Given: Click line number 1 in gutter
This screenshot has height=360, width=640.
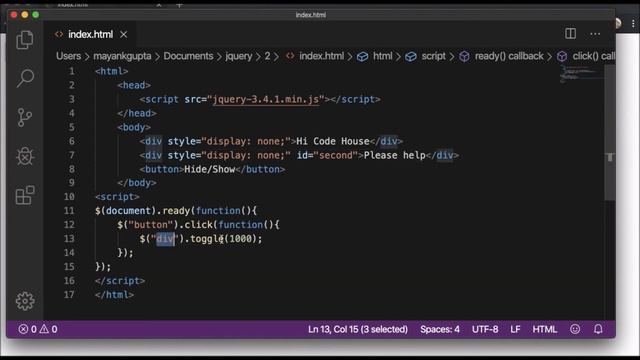Looking at the screenshot, I should click(71, 71).
